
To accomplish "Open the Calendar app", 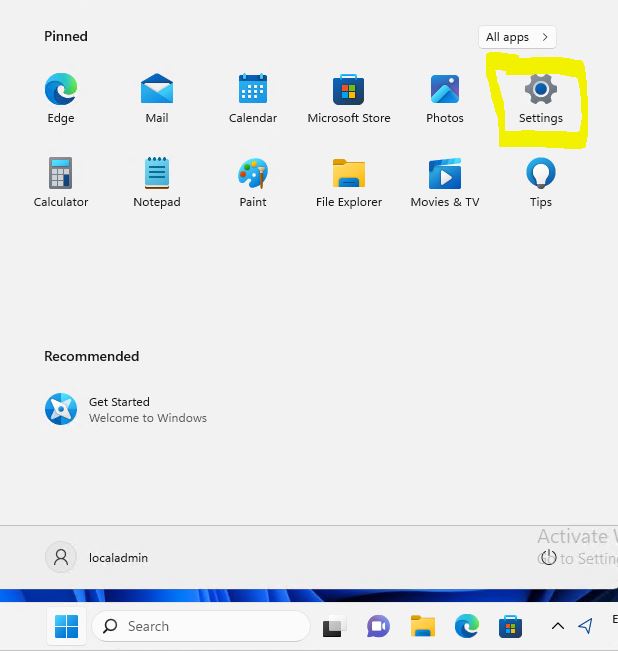I will pyautogui.click(x=253, y=98).
